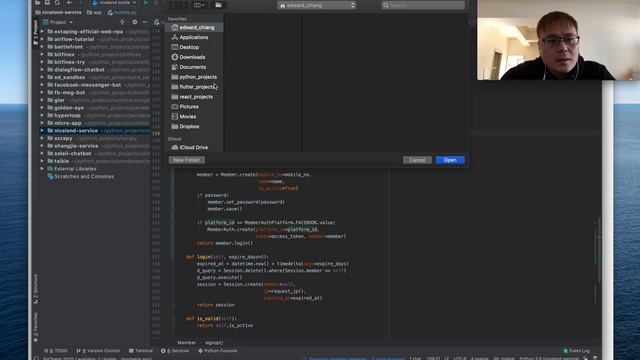Click the tool windows quick access icon in status bar corner
The width and height of the screenshot is (640, 360).
37,358
